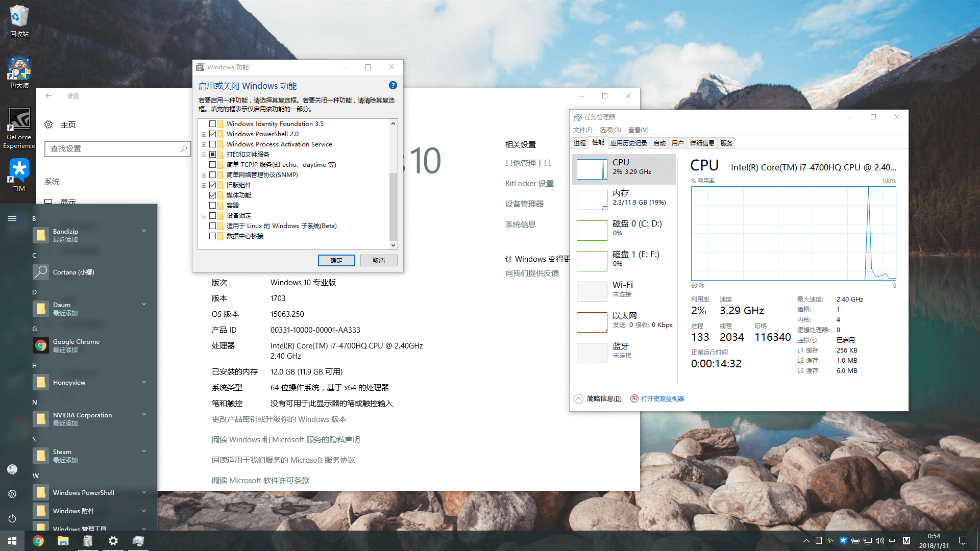
Task: Switch to the 进程 tab in Task Manager
Action: (579, 143)
